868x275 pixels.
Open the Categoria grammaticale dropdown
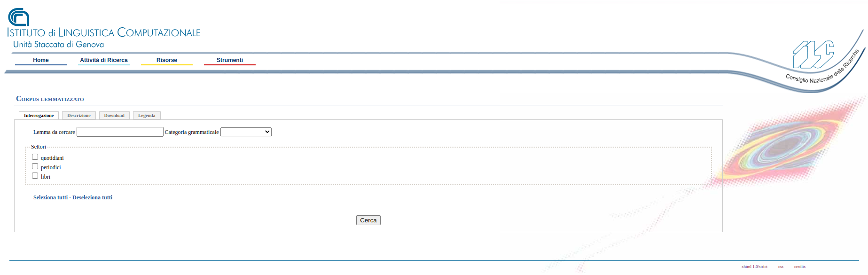246,132
